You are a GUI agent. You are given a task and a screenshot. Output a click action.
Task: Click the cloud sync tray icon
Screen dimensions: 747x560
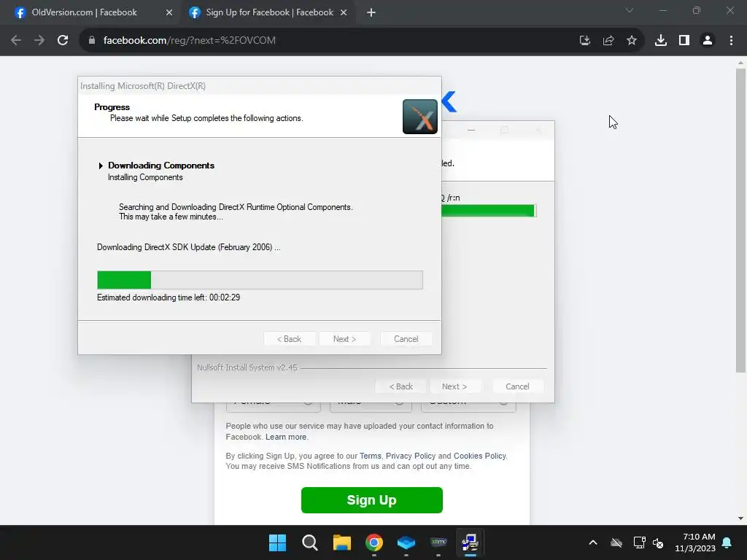(x=616, y=542)
